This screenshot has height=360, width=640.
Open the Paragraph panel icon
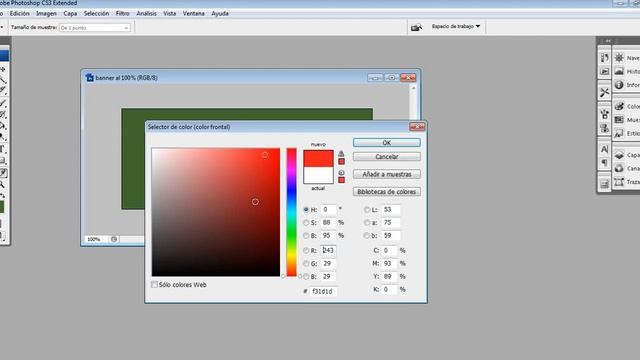[604, 163]
